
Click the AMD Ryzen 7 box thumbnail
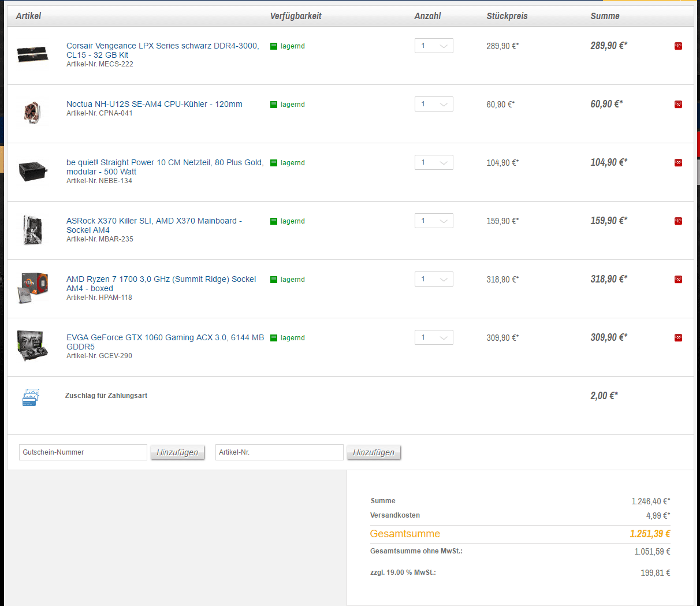pos(32,287)
